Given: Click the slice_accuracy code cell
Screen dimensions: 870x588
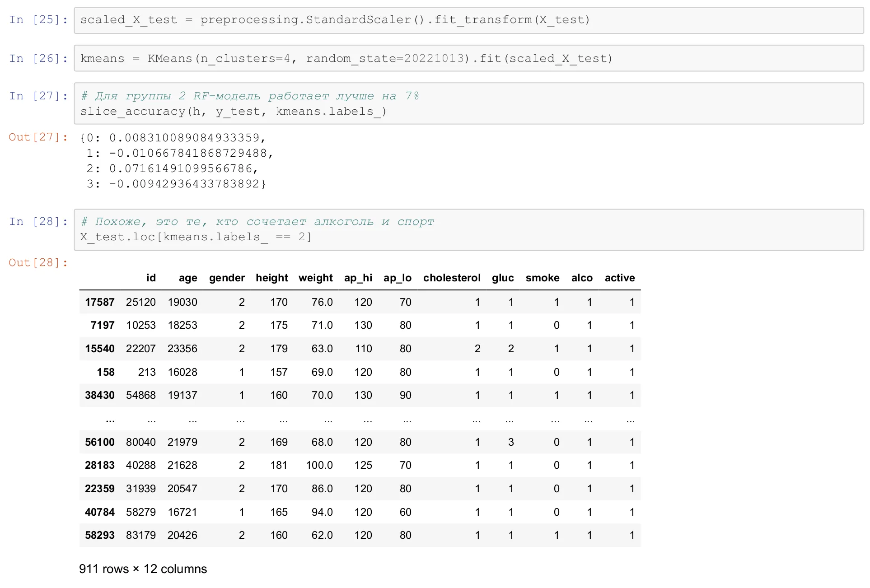Looking at the screenshot, I should (468, 103).
